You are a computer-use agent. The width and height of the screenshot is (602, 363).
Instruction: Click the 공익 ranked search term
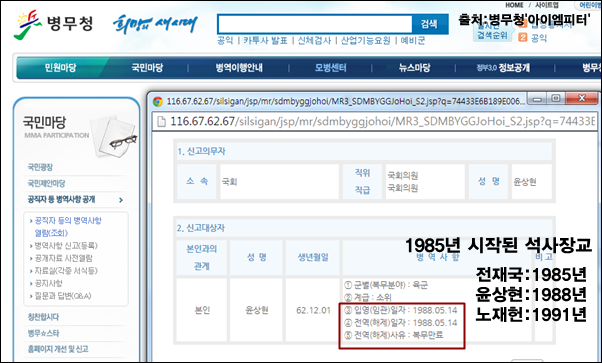click(x=539, y=38)
